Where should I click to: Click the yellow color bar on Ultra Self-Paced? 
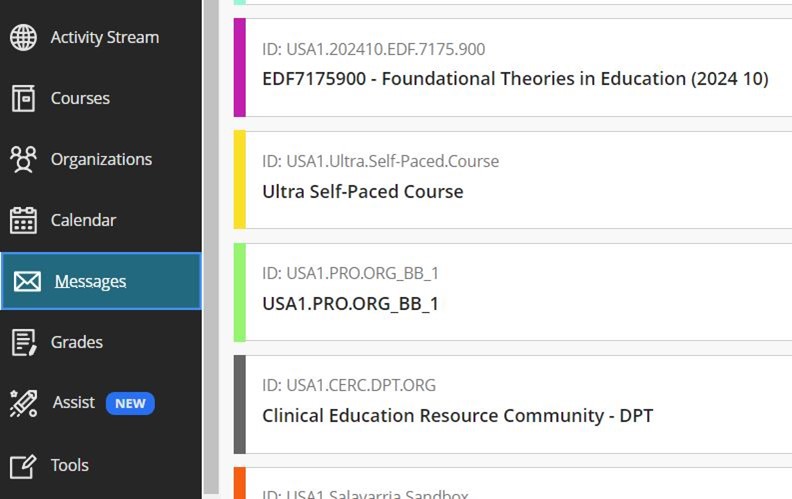tap(240, 180)
